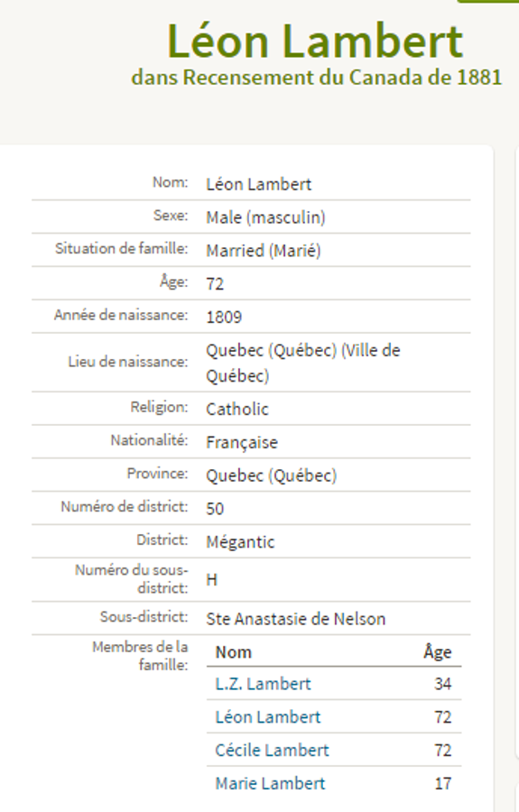
Task: Click the Âge column header in family table
Action: tap(438, 652)
